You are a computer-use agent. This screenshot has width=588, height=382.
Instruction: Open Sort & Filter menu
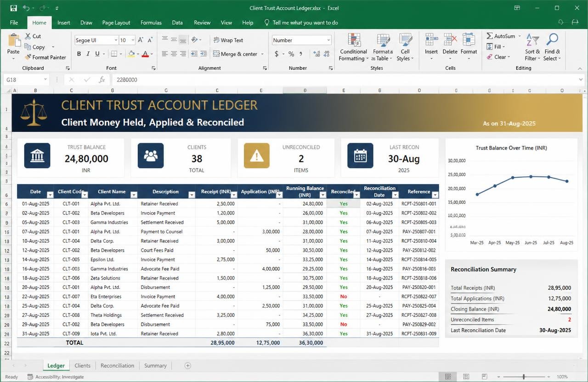pos(532,47)
